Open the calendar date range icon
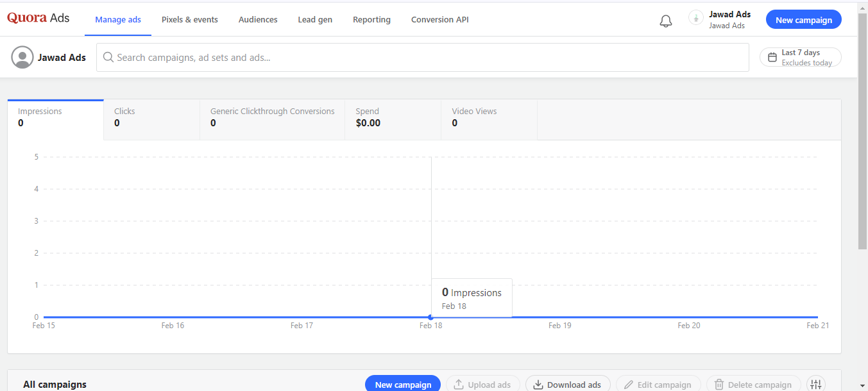This screenshot has height=391, width=868. tap(772, 57)
